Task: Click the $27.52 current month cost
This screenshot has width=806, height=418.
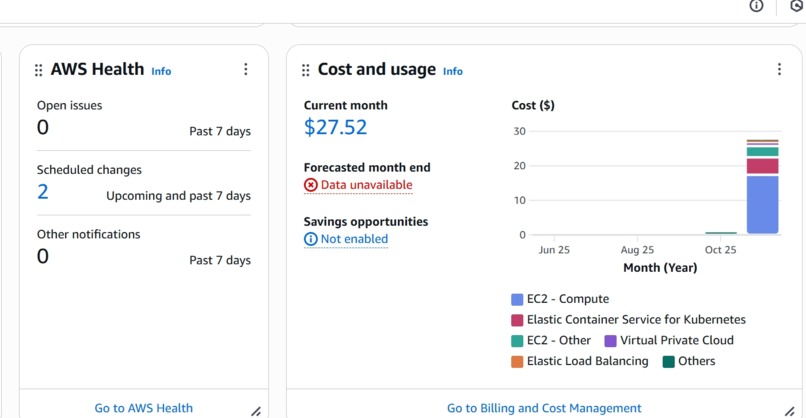Action: [x=336, y=127]
